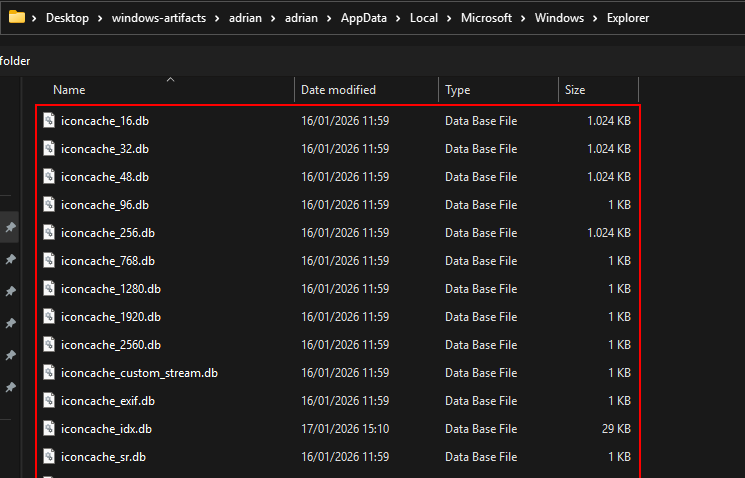Image resolution: width=745 pixels, height=478 pixels.
Task: Expand the chevron after Desktop breadcrumb
Action: (98, 18)
